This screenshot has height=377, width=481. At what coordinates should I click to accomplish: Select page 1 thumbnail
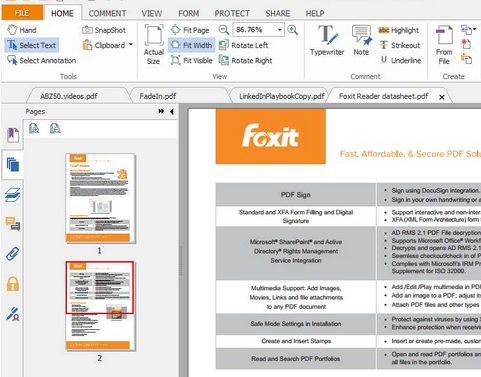tap(100, 198)
